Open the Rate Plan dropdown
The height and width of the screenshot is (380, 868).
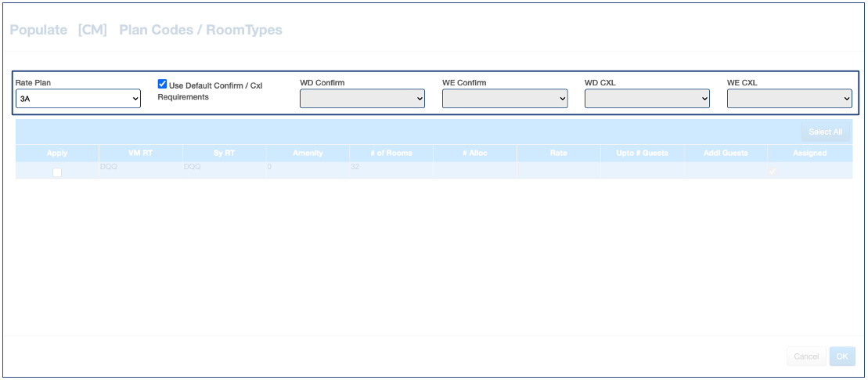point(78,98)
